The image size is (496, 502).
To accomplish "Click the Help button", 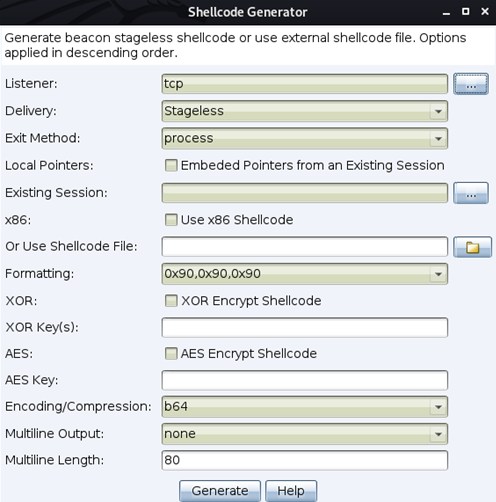I will (291, 491).
